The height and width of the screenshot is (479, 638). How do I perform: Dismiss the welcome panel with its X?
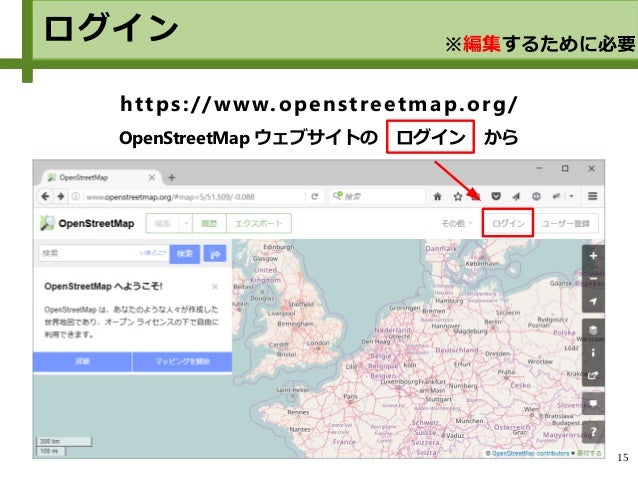coord(215,287)
